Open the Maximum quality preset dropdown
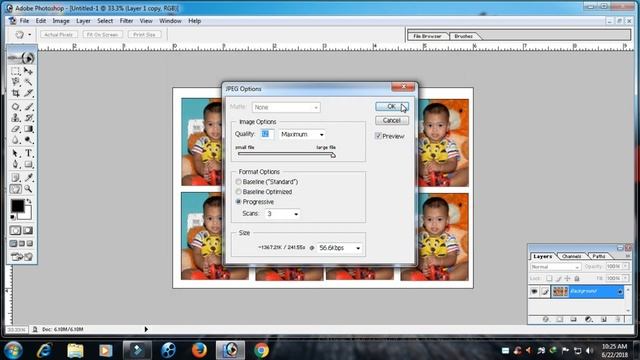 coord(302,134)
